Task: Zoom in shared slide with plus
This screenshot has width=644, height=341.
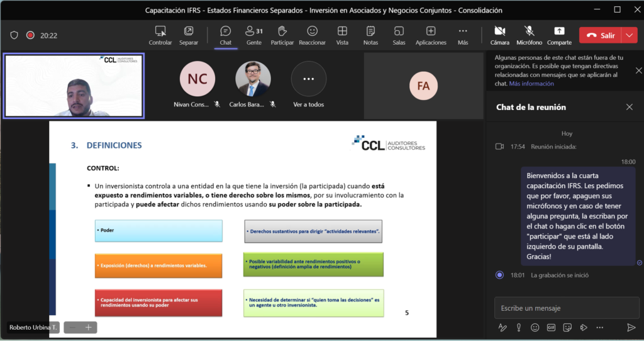Action: (88, 327)
